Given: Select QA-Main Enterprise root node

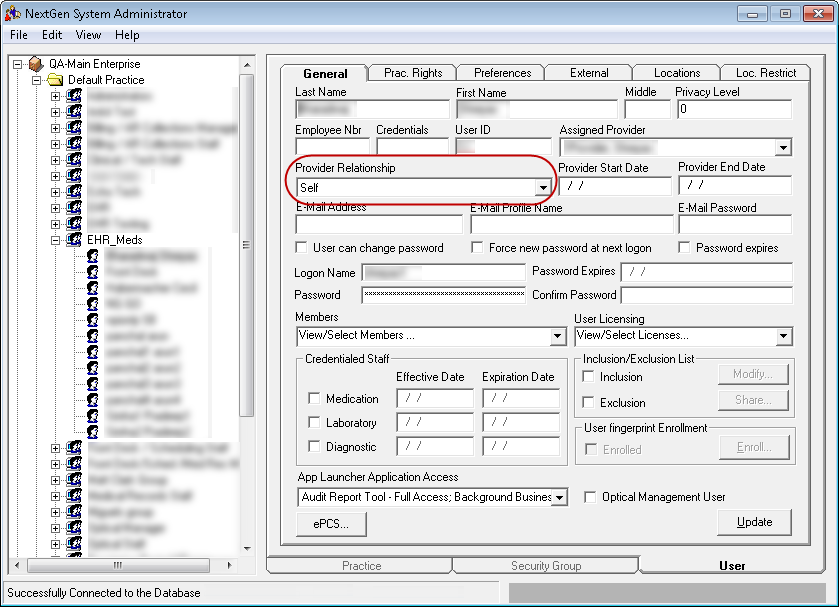Looking at the screenshot, I should 95,64.
